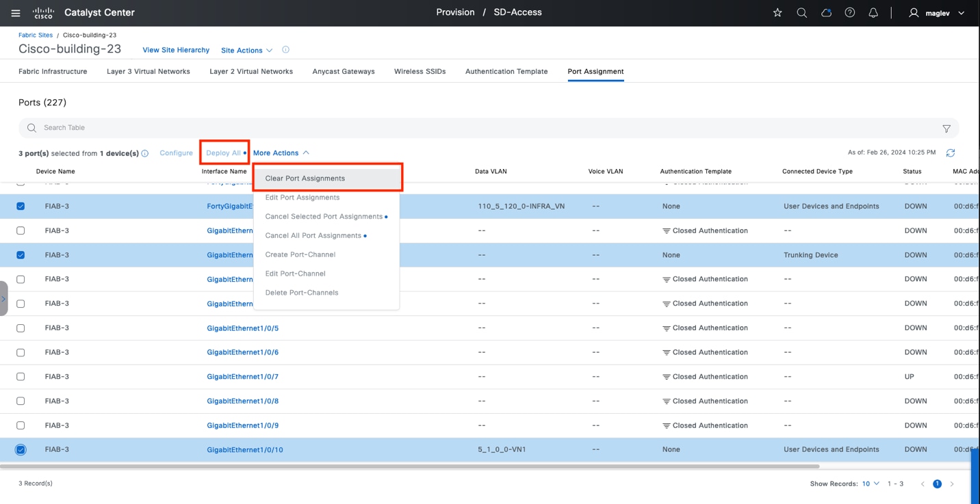This screenshot has height=504, width=980.
Task: Check the GigabitEthernet1/0/5 row checkbox
Action: tap(21, 328)
